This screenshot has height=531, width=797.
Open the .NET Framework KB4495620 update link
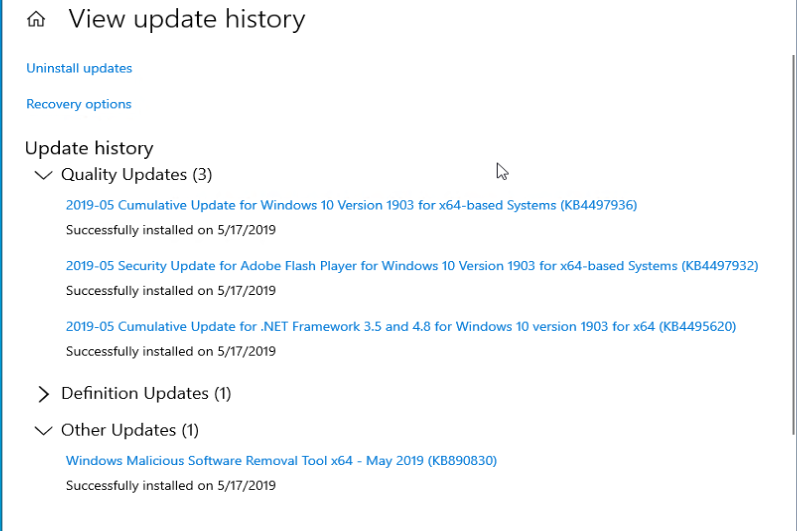[x=401, y=326]
